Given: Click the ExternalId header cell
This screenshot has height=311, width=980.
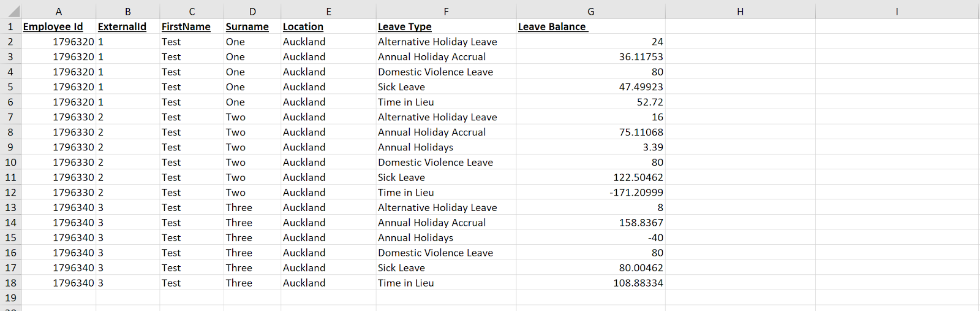Looking at the screenshot, I should pos(128,26).
